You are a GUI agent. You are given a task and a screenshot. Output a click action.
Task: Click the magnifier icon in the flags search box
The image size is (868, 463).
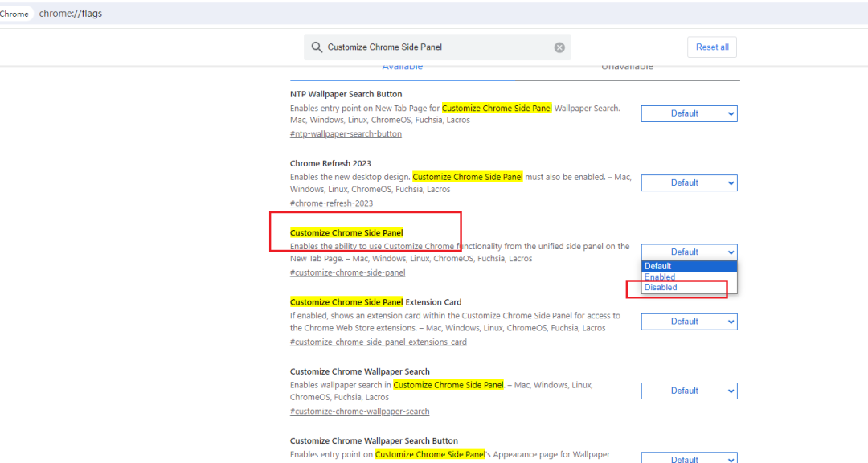click(317, 47)
